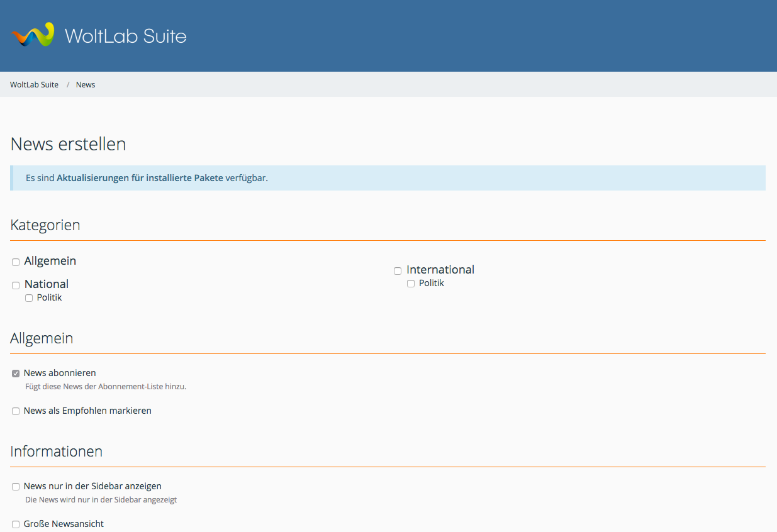Enable the International category checkbox
This screenshot has height=532, width=777.
(x=398, y=271)
